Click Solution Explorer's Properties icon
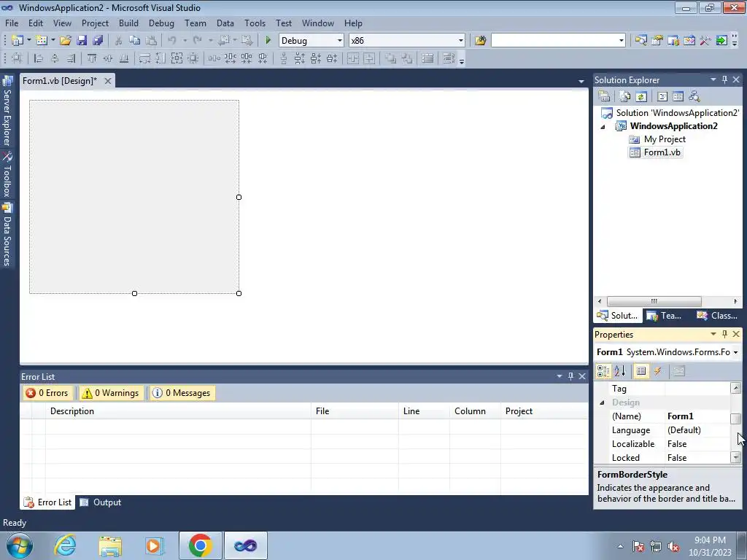This screenshot has width=747, height=560. click(604, 97)
